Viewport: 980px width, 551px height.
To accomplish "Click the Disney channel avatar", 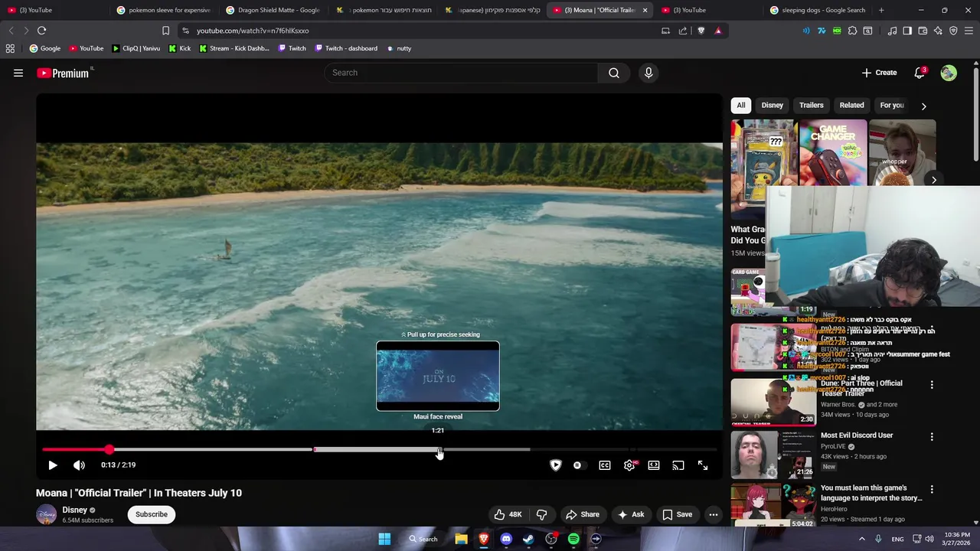I will (47, 514).
